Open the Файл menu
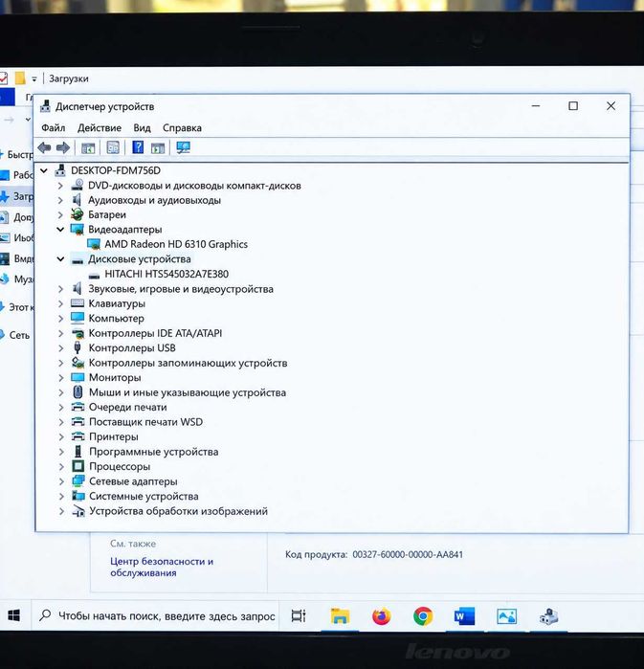This screenshot has width=644, height=669. [54, 128]
